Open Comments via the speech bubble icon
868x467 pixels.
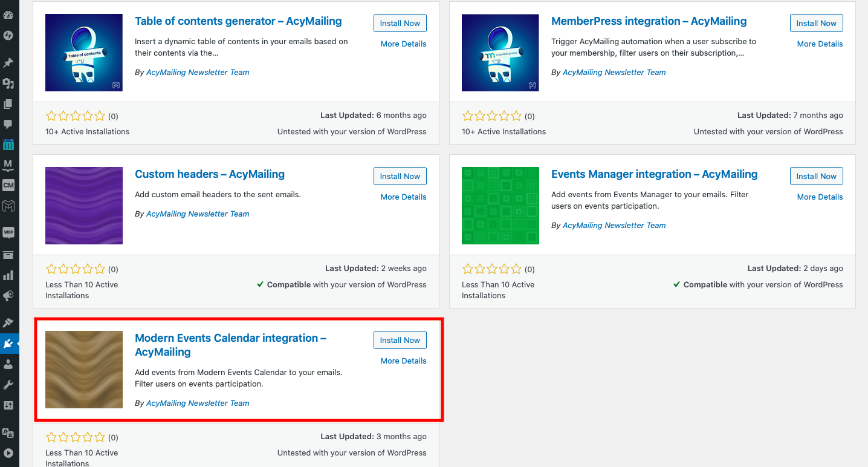click(x=8, y=124)
